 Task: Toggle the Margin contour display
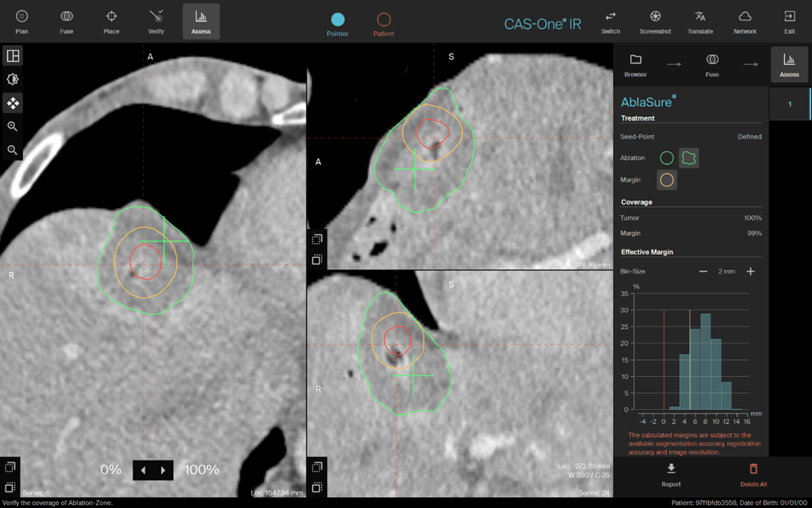[667, 179]
